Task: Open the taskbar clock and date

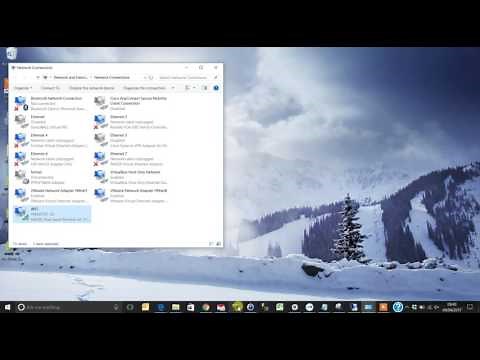Action: coord(452,307)
